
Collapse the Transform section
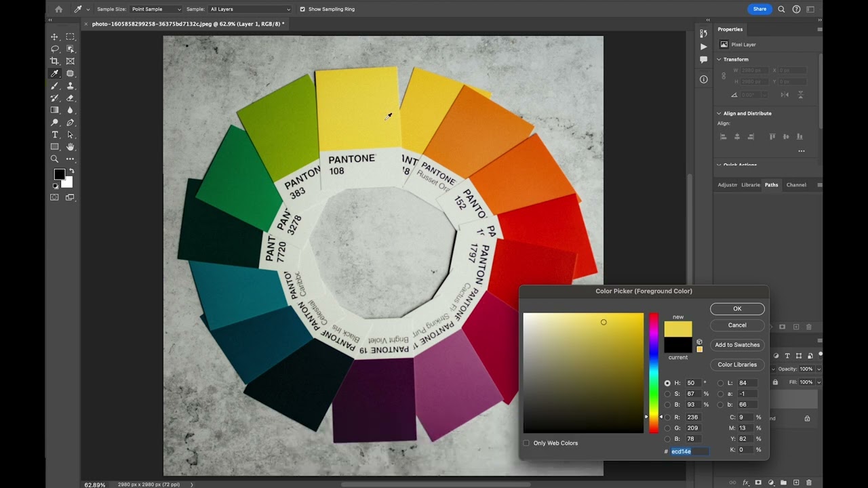[x=719, y=59]
